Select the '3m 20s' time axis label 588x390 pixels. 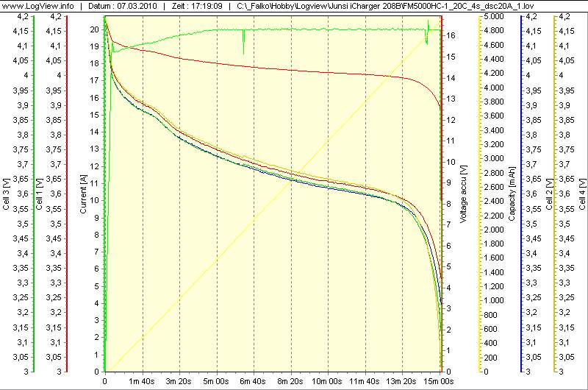[x=179, y=381]
